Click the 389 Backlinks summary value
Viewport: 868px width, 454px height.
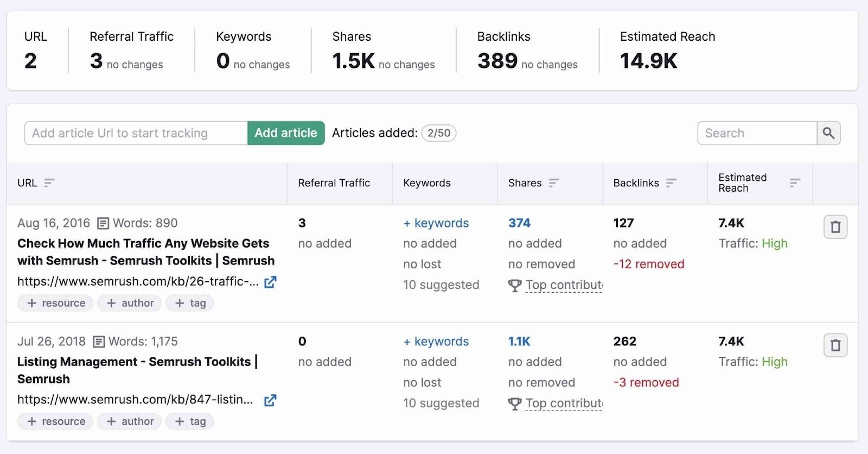(x=497, y=61)
